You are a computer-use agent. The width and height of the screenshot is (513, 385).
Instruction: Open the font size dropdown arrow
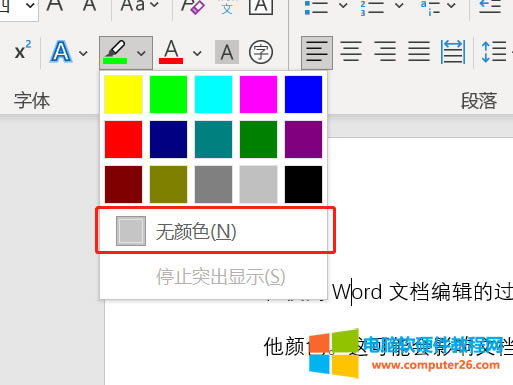pyautogui.click(x=30, y=5)
